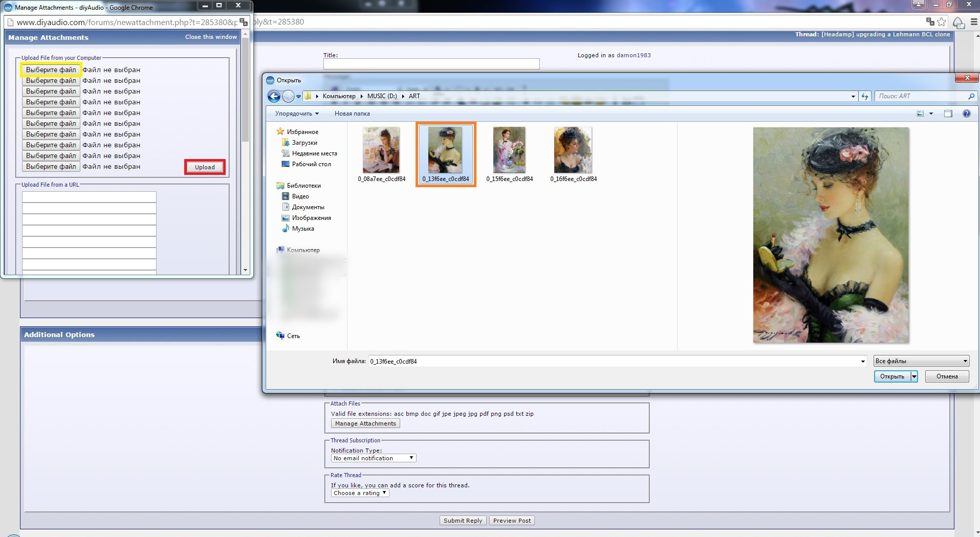Click the Открыть button
The height and width of the screenshot is (537, 980).
tap(892, 376)
